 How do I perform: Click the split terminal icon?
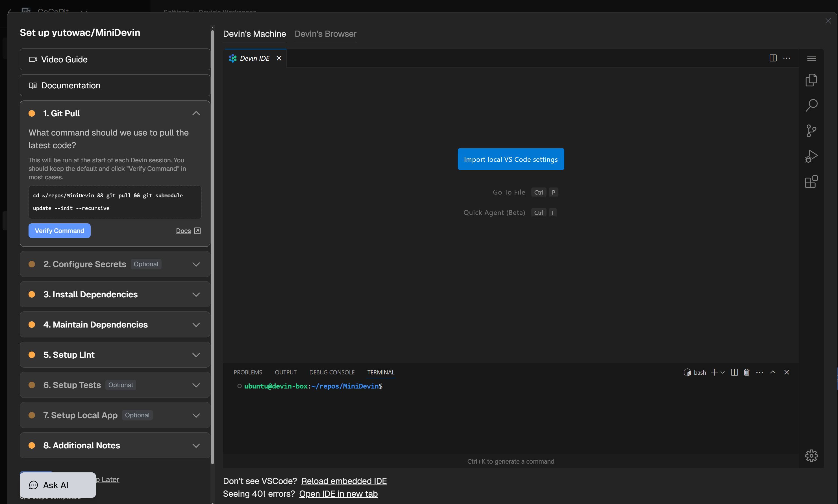pyautogui.click(x=734, y=372)
